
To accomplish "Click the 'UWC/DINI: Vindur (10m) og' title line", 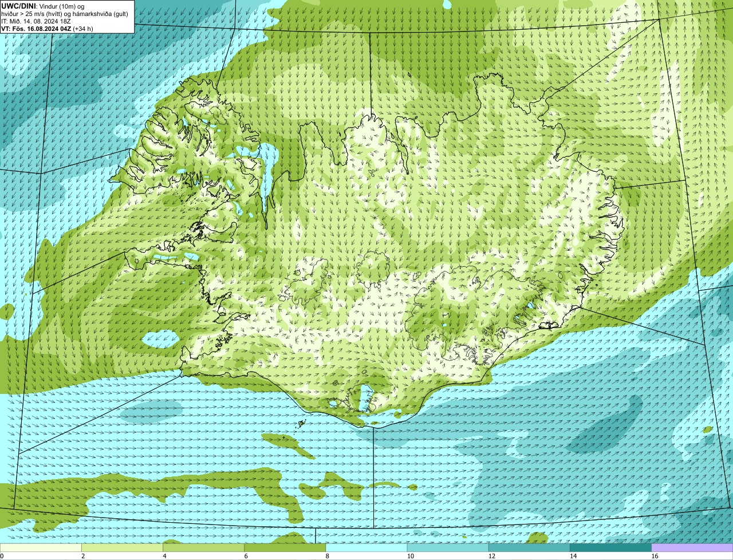I will [x=43, y=6].
